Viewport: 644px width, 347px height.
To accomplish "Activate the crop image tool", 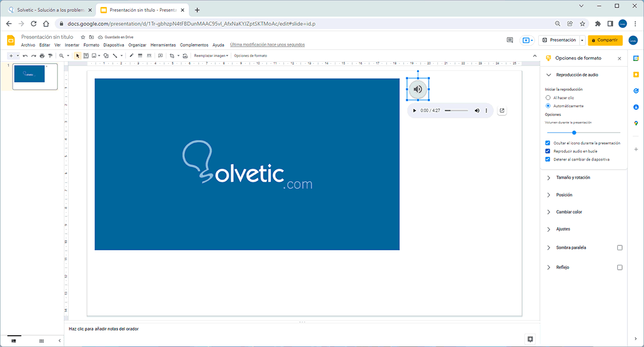I will (x=173, y=56).
